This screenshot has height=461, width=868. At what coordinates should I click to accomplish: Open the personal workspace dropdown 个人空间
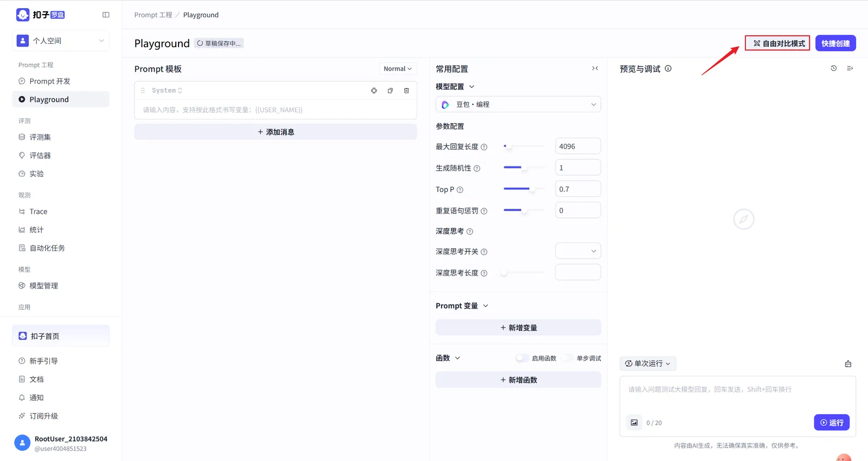coord(61,41)
